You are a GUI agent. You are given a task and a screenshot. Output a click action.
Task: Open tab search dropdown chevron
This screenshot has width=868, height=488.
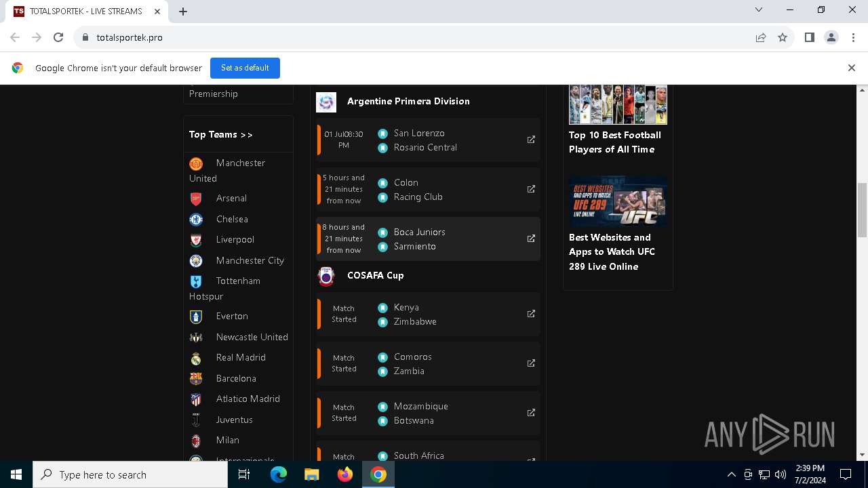pos(759,10)
